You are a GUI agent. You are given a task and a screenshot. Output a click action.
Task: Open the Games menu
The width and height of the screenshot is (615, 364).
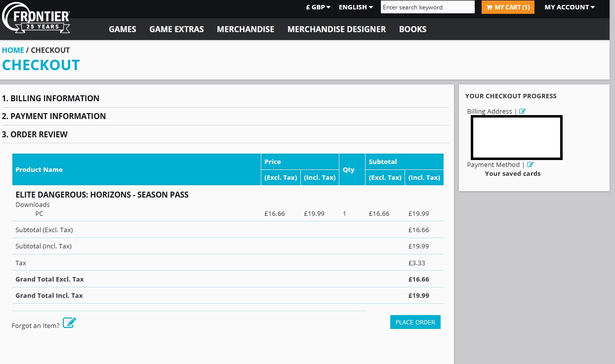click(x=123, y=29)
